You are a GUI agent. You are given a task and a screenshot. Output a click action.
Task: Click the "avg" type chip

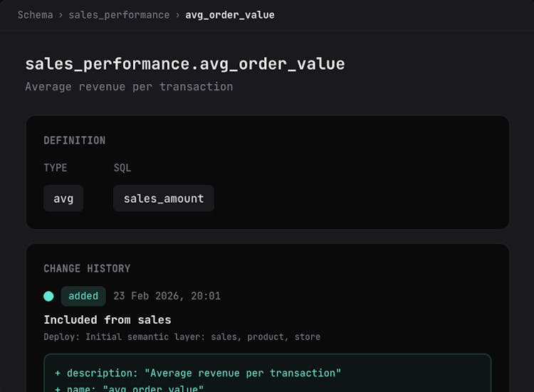pos(63,198)
